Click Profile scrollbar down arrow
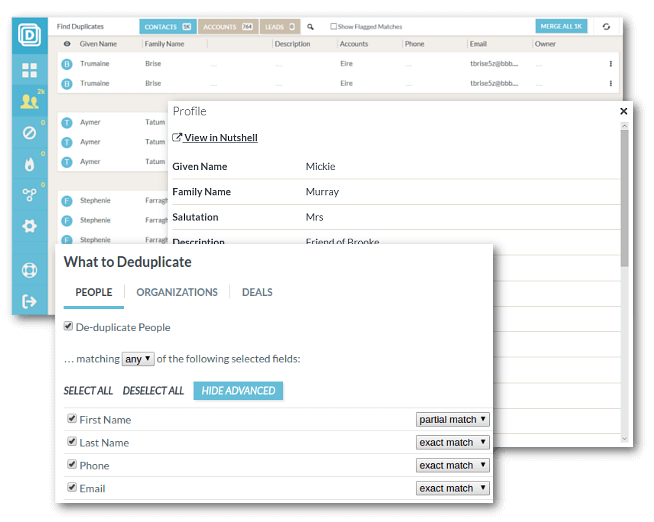This screenshot has height=522, width=654. point(624,439)
